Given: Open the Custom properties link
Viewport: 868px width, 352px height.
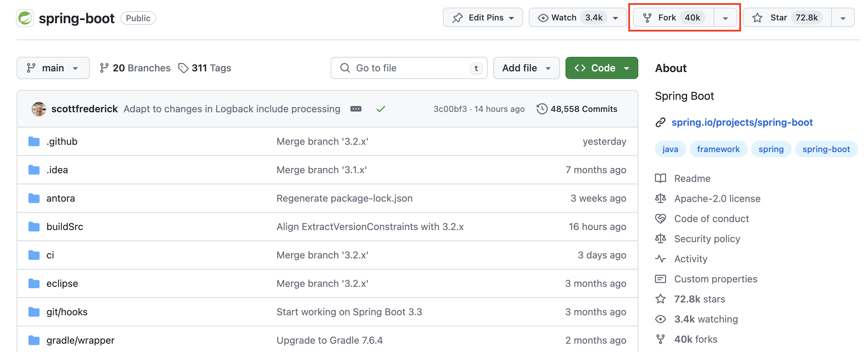Looking at the screenshot, I should pyautogui.click(x=715, y=279).
